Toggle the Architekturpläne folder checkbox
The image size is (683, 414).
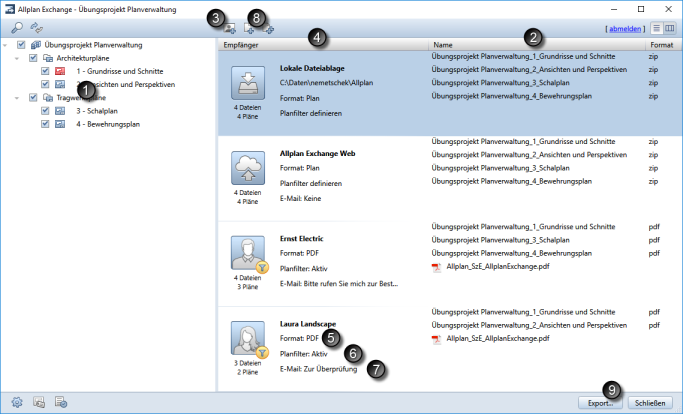(x=33, y=58)
